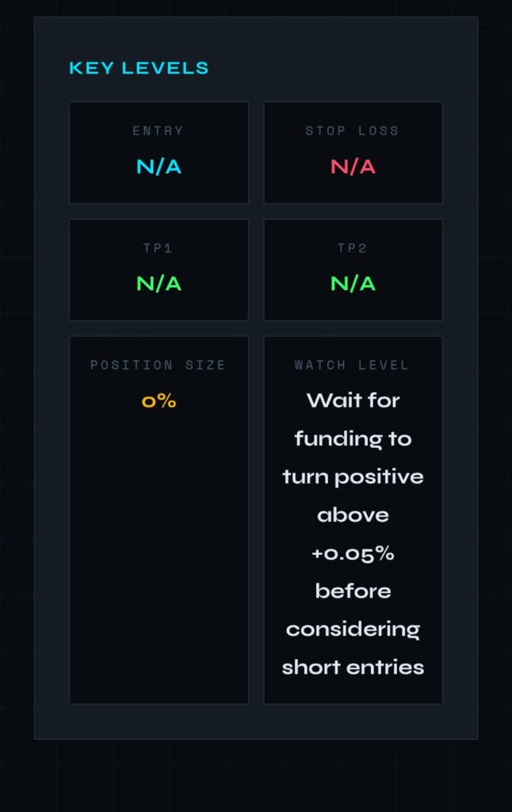Click the word "above" in watch level
Image resolution: width=512 pixels, height=812 pixels.
(x=353, y=515)
